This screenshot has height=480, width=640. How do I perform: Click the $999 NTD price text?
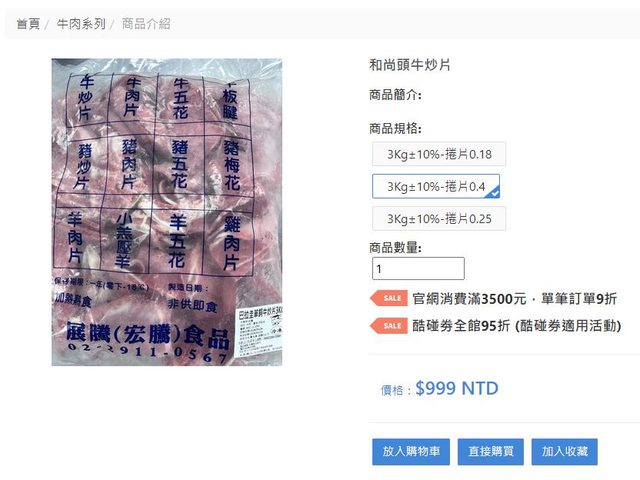[x=457, y=388]
